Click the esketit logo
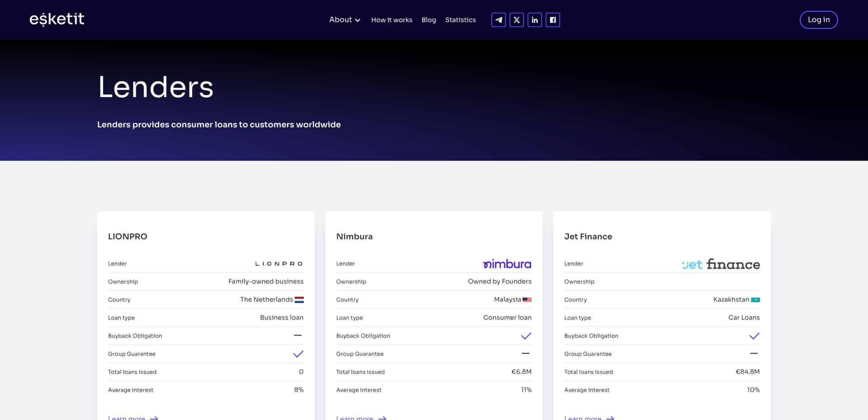The height and width of the screenshot is (420, 868). click(x=57, y=19)
